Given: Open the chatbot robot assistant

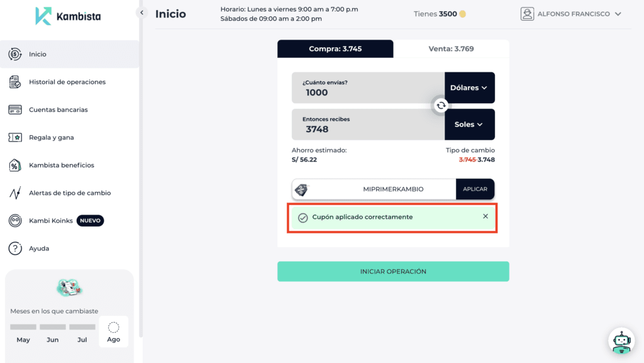Looking at the screenshot, I should tap(621, 341).
